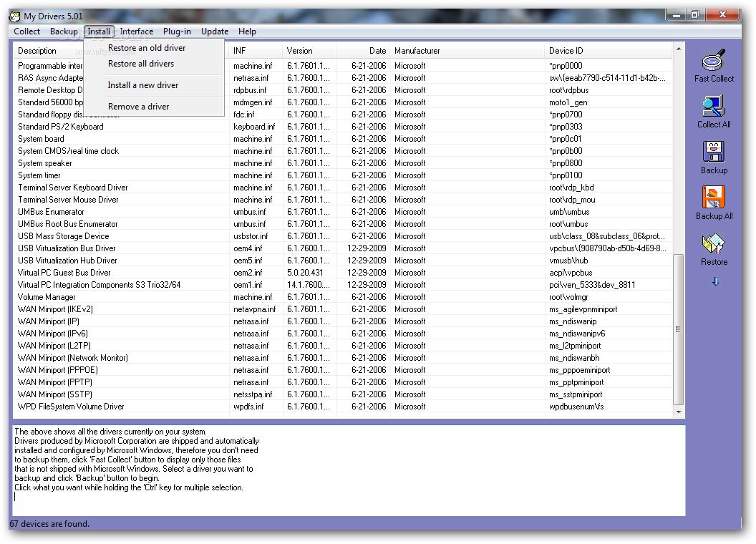Open the Collect menu
Viewport: 756px width, 544px height.
point(26,31)
